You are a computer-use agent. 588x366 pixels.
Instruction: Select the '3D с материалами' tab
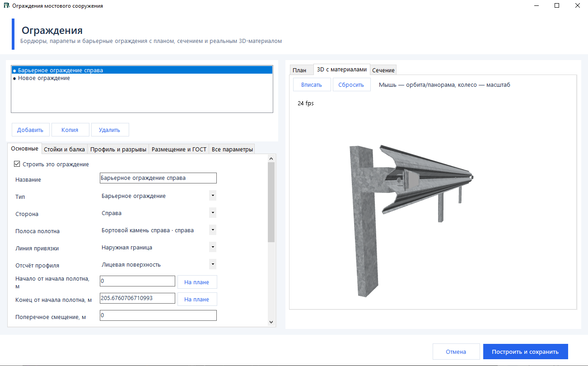pyautogui.click(x=341, y=69)
